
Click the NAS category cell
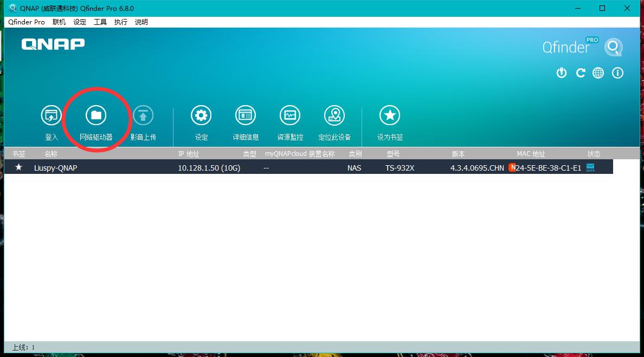(354, 168)
